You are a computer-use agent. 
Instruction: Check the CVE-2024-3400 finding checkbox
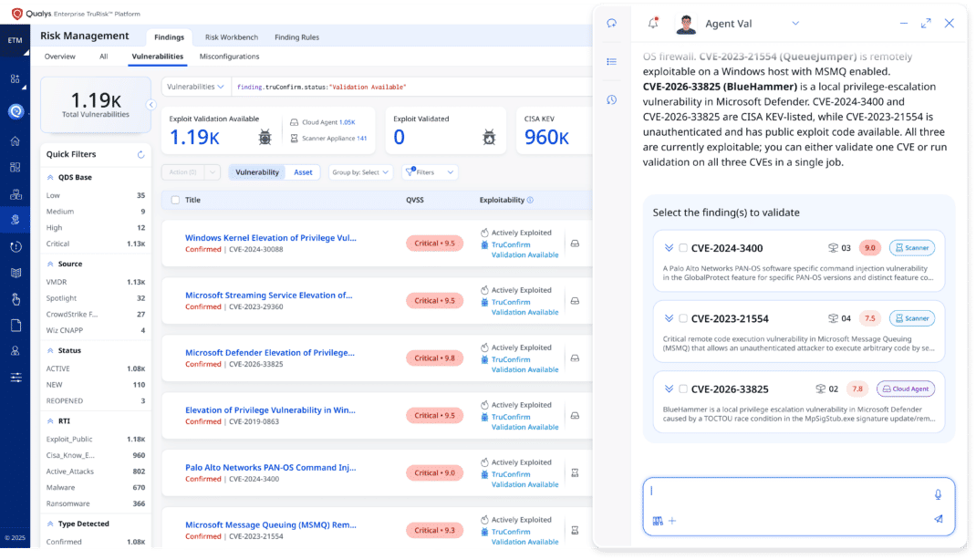pos(683,248)
